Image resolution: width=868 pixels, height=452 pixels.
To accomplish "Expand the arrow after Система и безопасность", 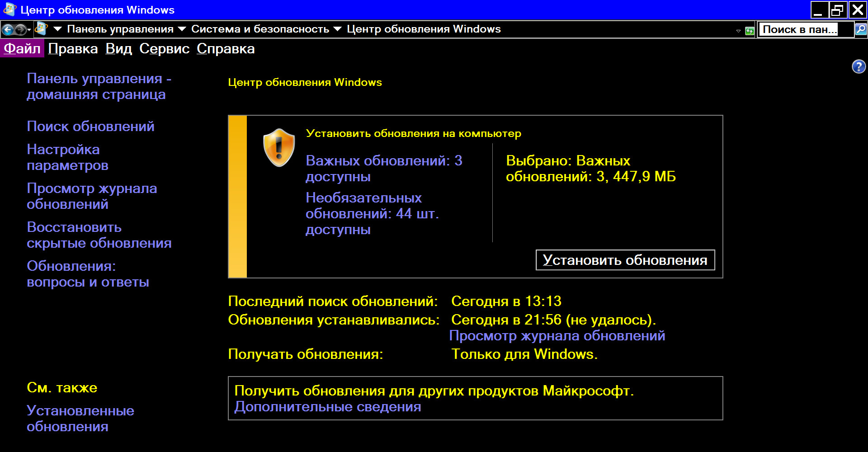I will tap(337, 29).
